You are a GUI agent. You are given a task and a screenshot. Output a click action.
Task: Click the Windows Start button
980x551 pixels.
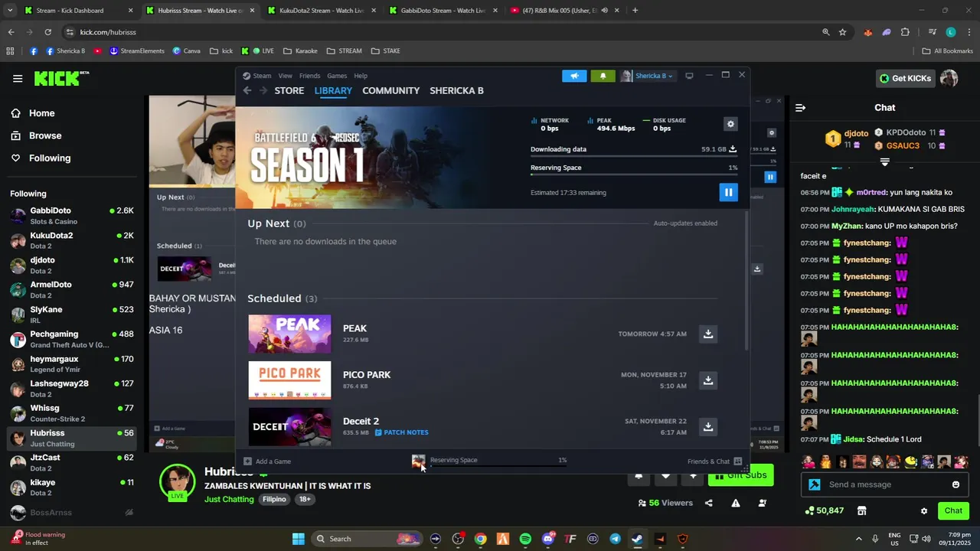299,539
